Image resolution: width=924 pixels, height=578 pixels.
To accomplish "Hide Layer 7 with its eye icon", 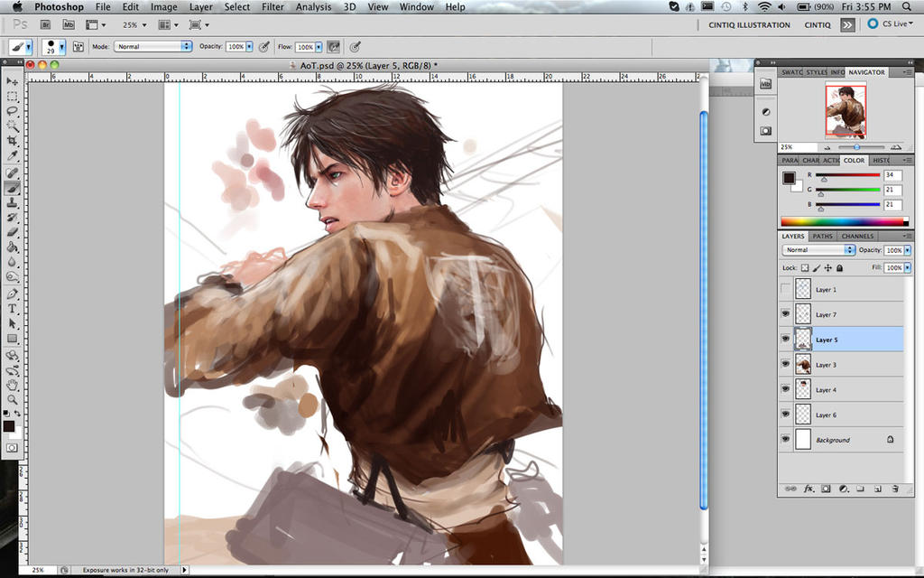I will (x=785, y=314).
